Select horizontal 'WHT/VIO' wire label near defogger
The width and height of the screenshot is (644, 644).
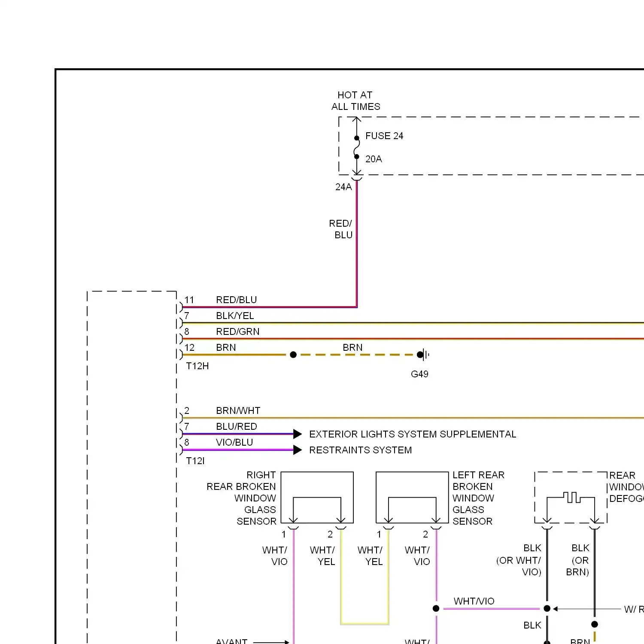coord(474,601)
